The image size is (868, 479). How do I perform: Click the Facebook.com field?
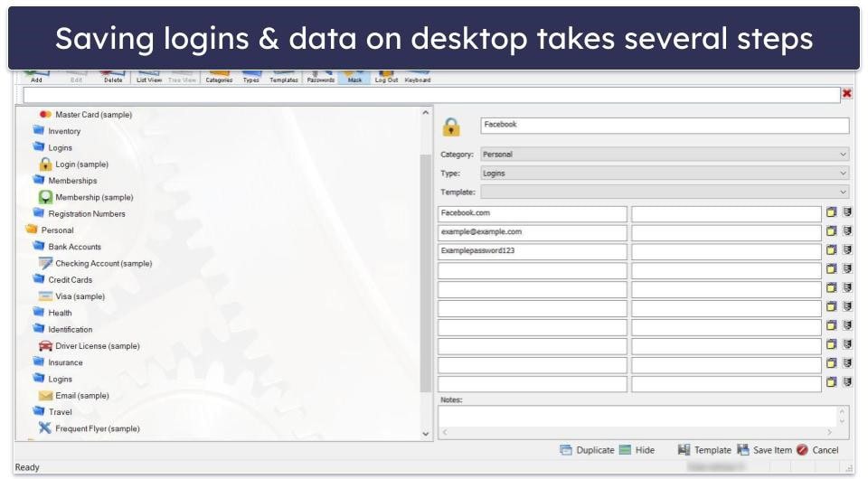point(532,213)
